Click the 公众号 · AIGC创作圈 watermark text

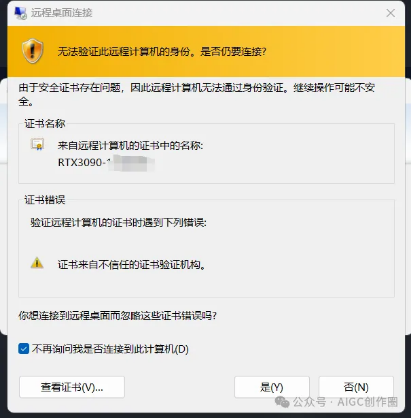(345, 402)
